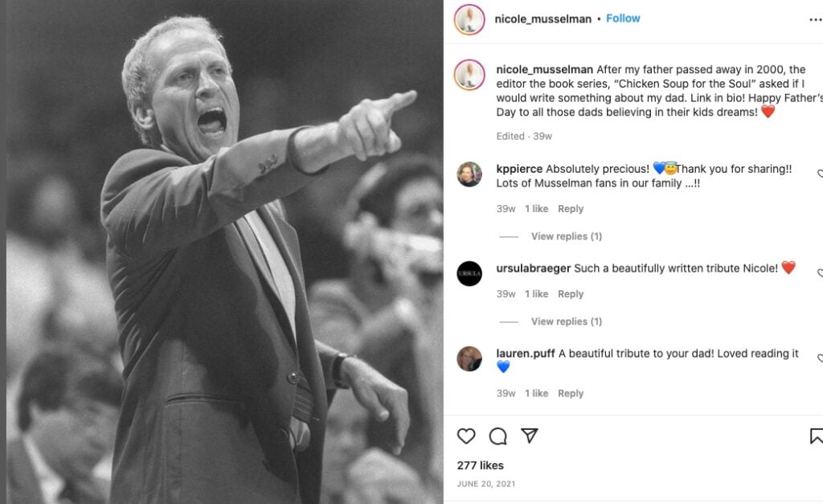Follow nicole_musselman

click(x=623, y=18)
